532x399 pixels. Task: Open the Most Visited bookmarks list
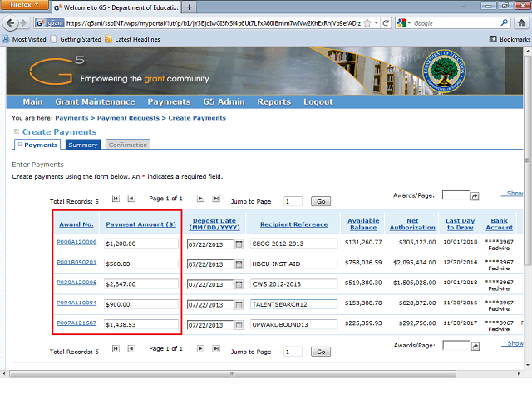(x=25, y=39)
